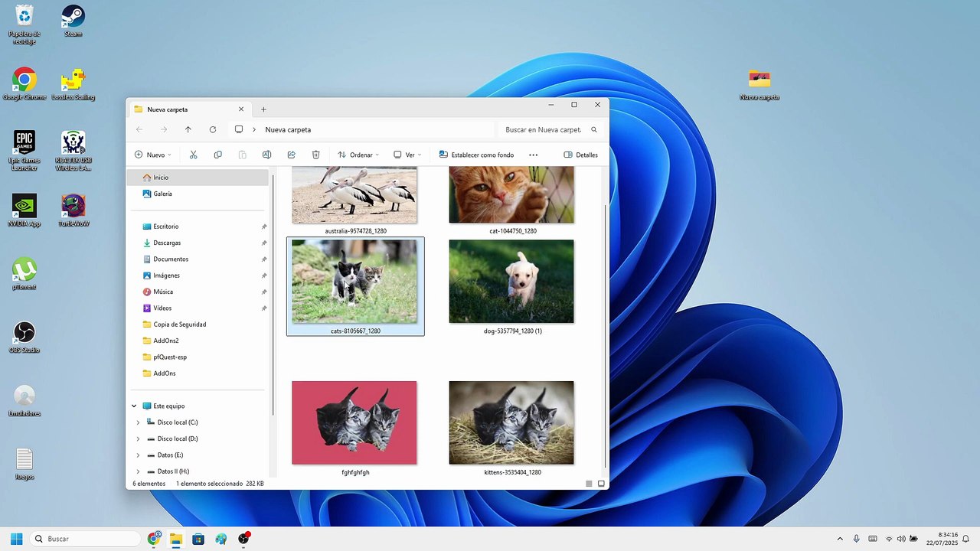Select the Epic Games Launcher desktop icon
The image size is (980, 551).
[x=24, y=151]
